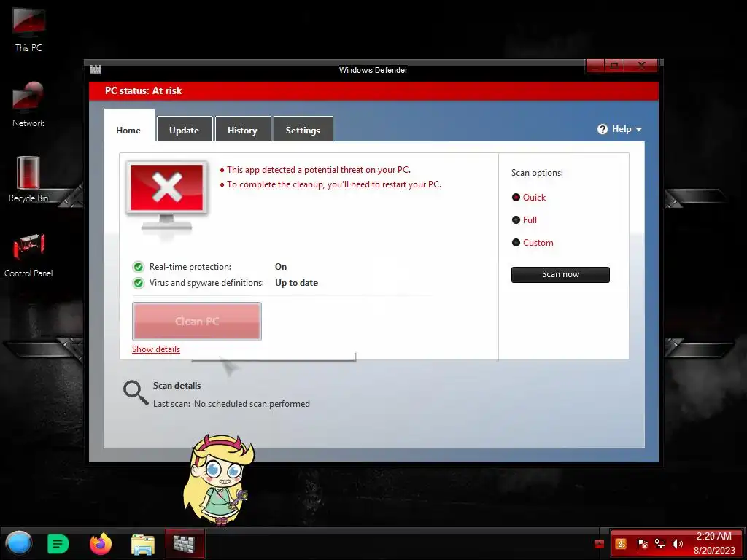This screenshot has height=560, width=747.
Task: Click the "restart your PC" cleanup message
Action: pyautogui.click(x=334, y=184)
